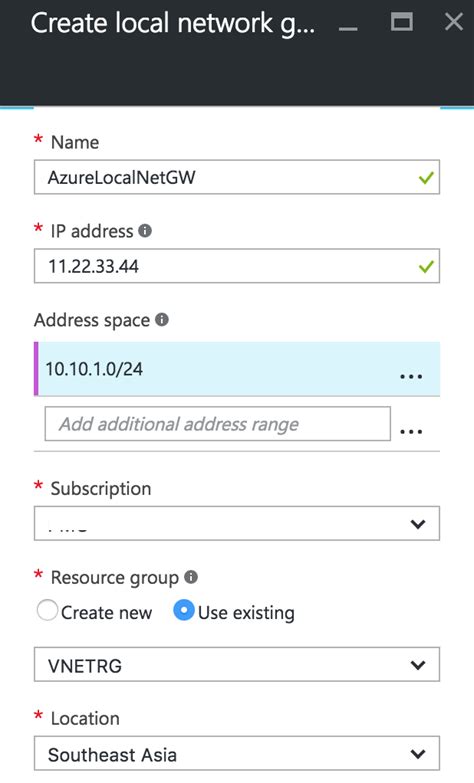Open the Southeast Asia location dropdown
This screenshot has width=474, height=783.
point(237,754)
